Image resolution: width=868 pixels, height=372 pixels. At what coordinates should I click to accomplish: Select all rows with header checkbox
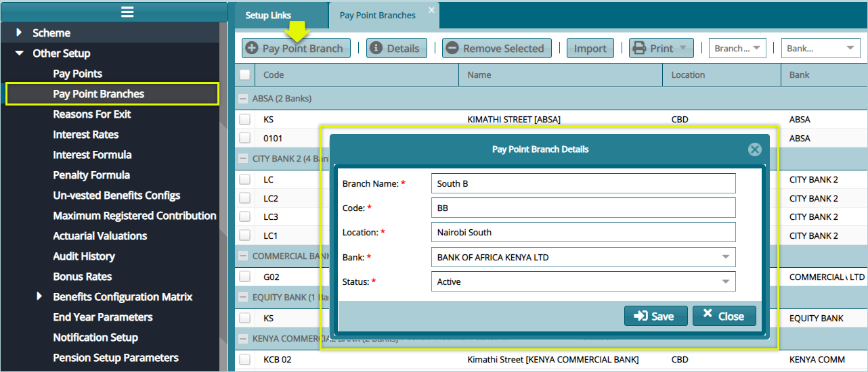point(244,75)
